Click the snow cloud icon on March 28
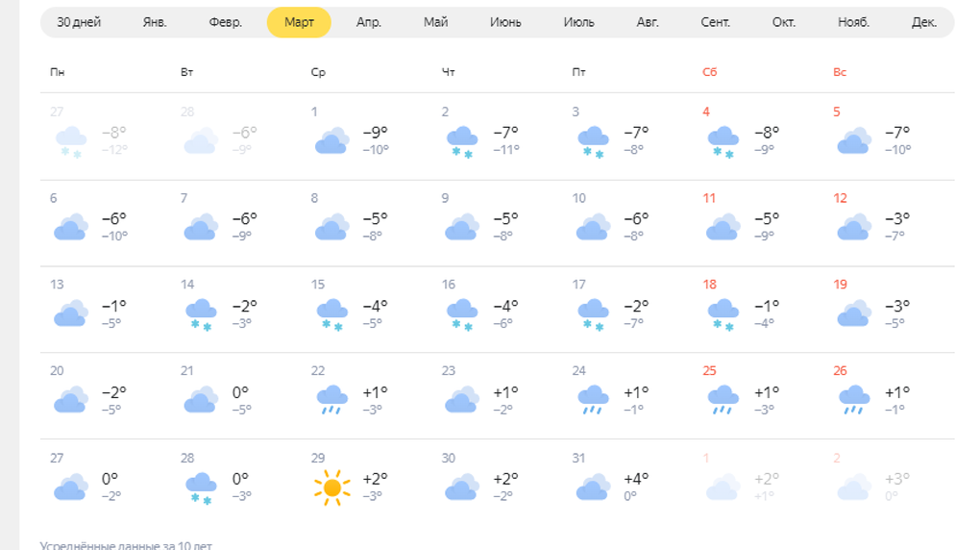Screen dimensions: 980x550 [x=202, y=487]
